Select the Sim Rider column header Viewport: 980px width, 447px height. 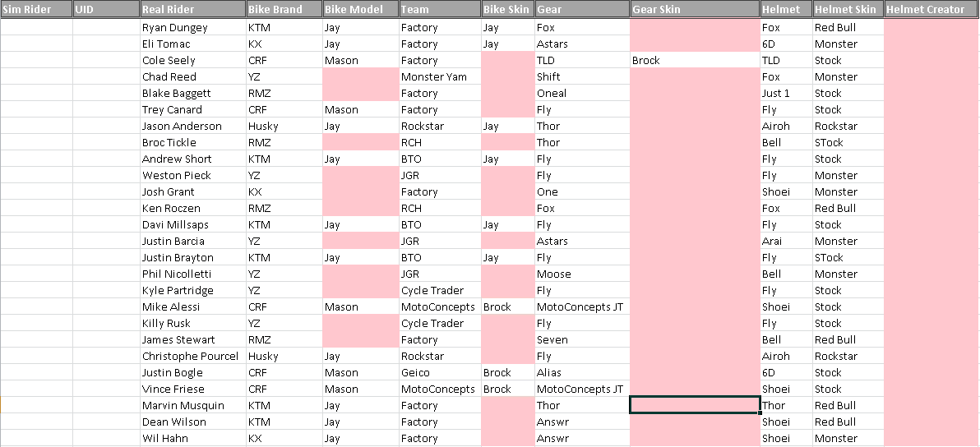tap(36, 9)
